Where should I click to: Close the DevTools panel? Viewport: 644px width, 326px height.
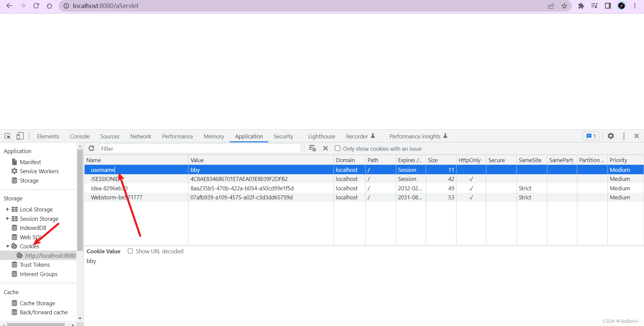point(637,136)
